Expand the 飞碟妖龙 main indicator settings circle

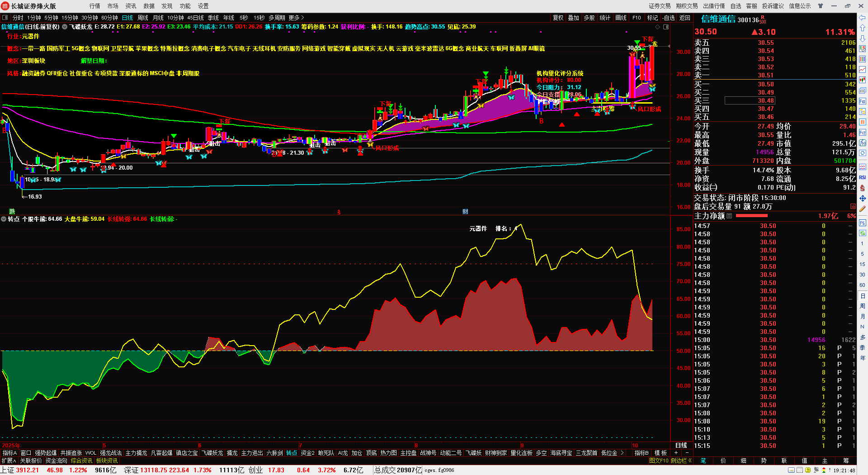pos(65,27)
